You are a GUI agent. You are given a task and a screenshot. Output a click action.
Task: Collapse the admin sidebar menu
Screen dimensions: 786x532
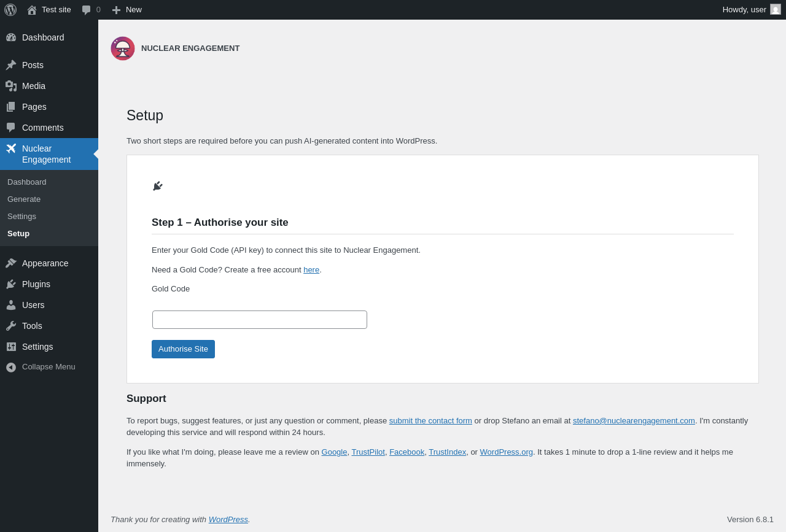tap(49, 367)
